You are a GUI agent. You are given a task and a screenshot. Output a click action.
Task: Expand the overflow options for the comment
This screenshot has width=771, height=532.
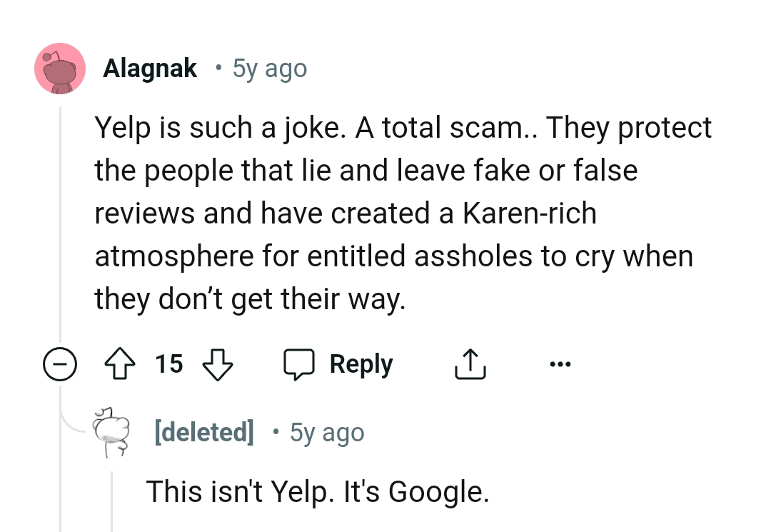point(560,363)
